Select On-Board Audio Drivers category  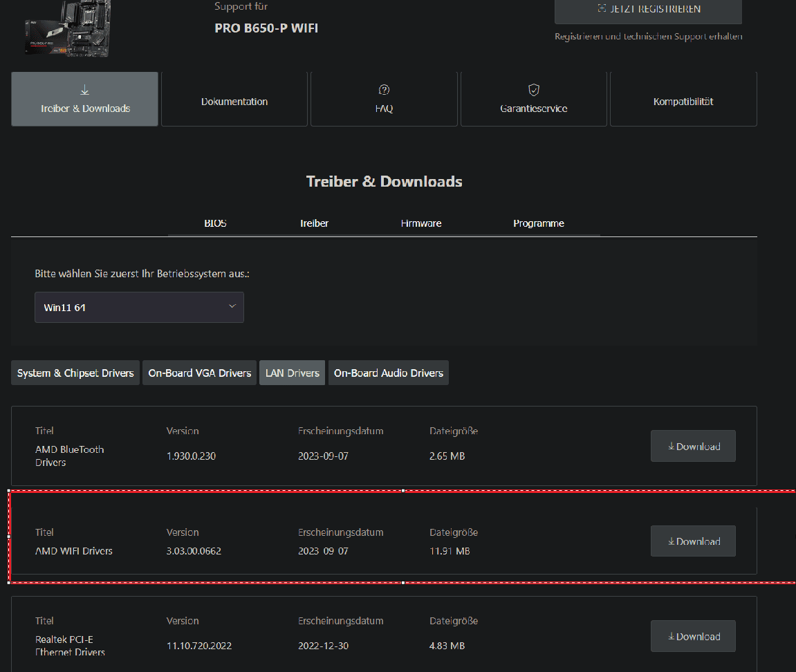[x=389, y=373]
